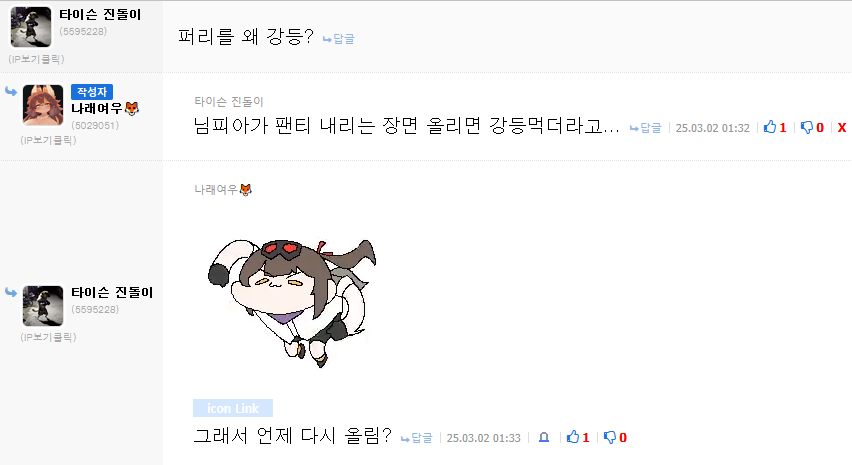Open the icon Link button
The width and height of the screenshot is (852, 465).
point(233,408)
